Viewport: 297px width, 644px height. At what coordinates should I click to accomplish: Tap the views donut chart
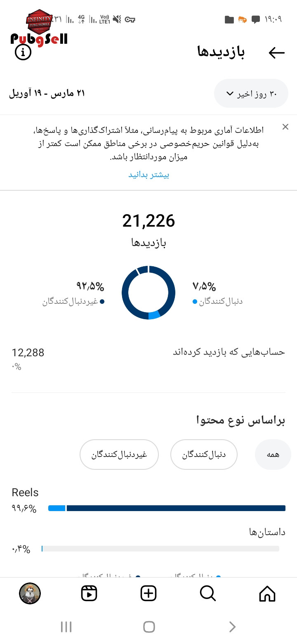coord(148,293)
